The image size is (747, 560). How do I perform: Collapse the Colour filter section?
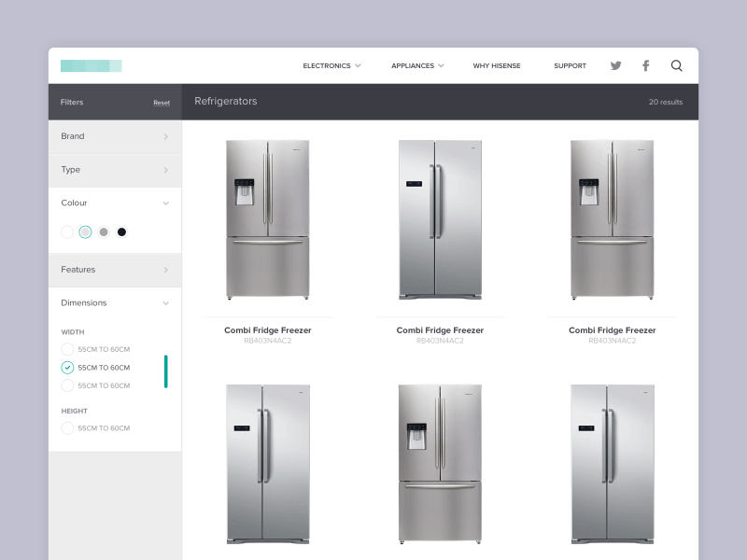click(x=115, y=203)
